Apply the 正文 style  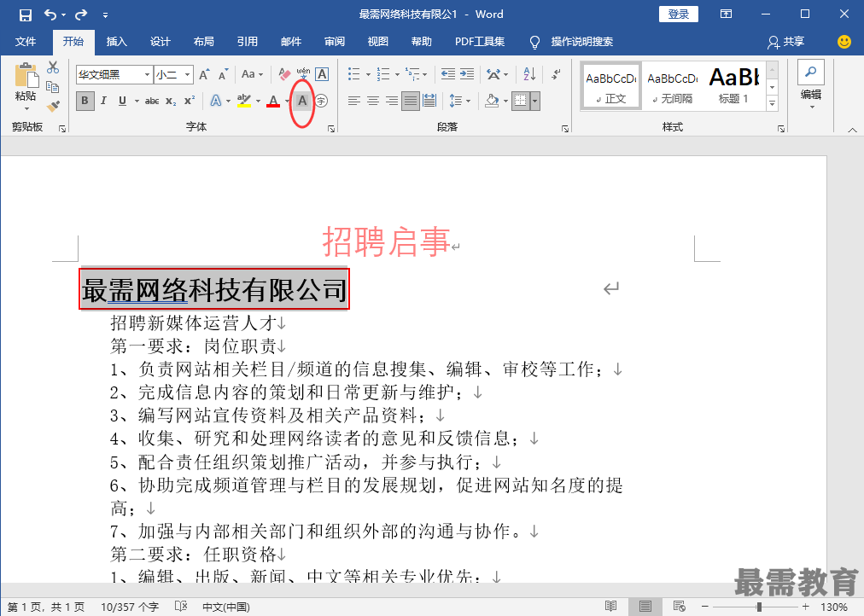(x=611, y=85)
